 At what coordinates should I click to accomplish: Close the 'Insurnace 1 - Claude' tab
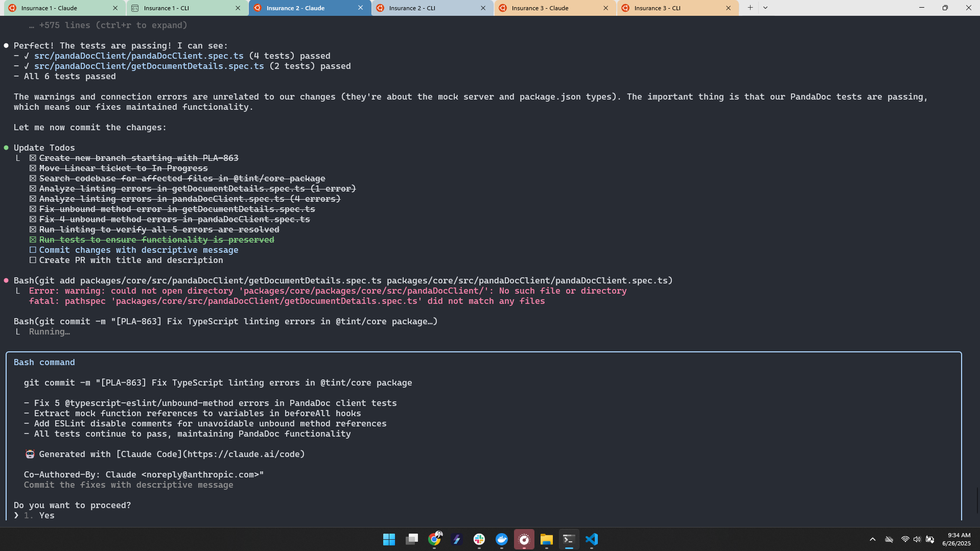pos(115,8)
